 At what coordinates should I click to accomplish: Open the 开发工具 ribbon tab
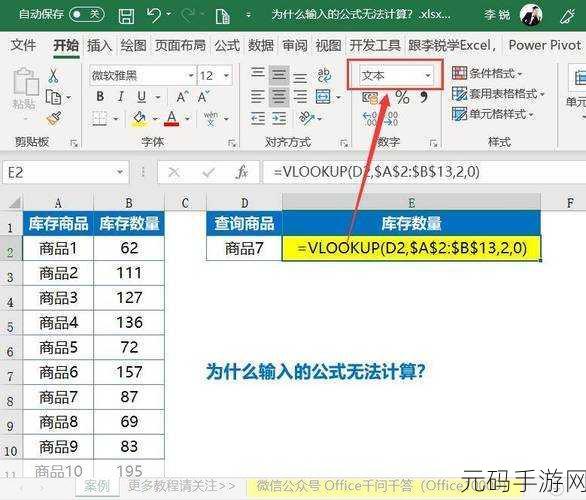pos(375,46)
